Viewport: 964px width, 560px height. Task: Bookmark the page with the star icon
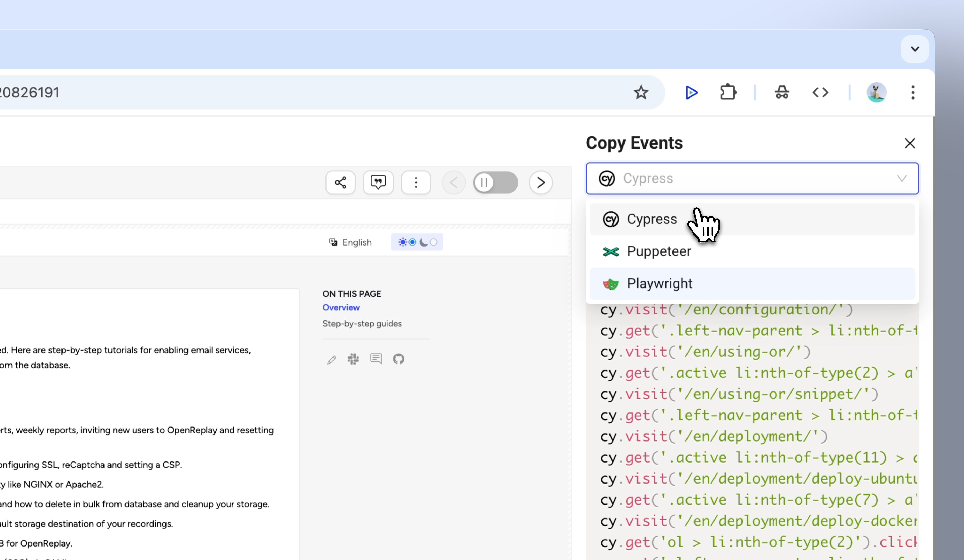click(x=641, y=92)
